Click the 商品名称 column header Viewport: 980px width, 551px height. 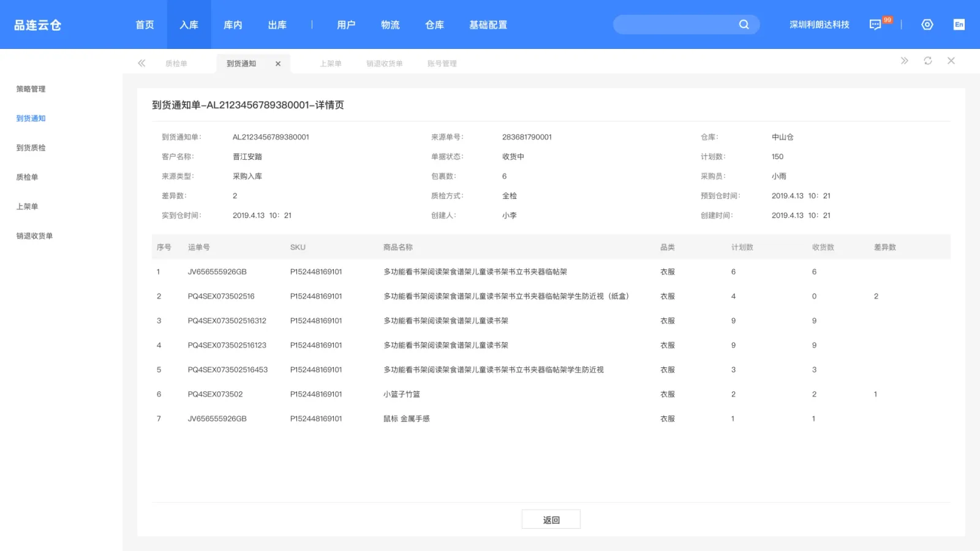coord(398,247)
